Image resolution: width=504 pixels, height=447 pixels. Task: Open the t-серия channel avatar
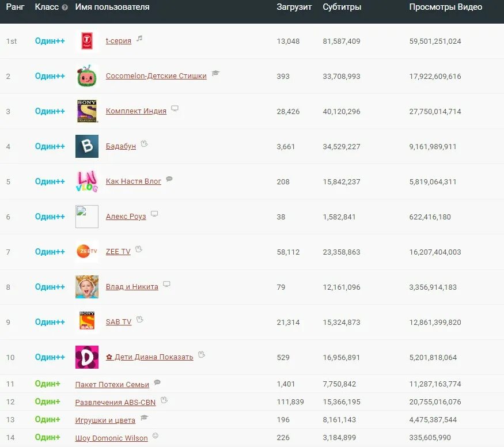click(87, 41)
